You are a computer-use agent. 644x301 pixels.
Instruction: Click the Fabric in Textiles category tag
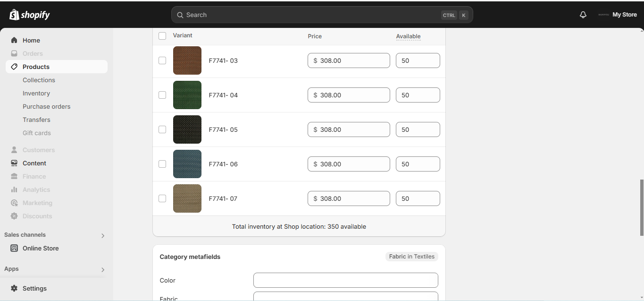(x=412, y=257)
